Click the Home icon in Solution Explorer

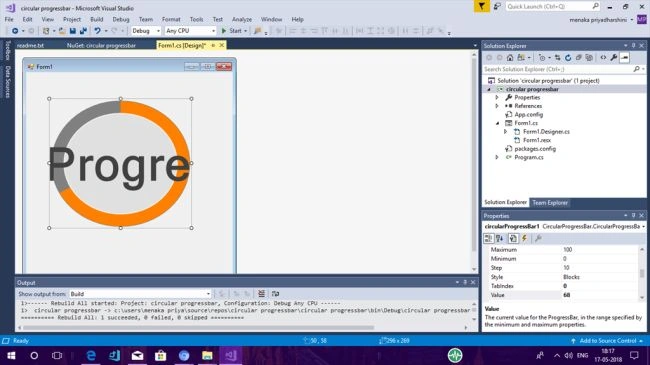510,58
